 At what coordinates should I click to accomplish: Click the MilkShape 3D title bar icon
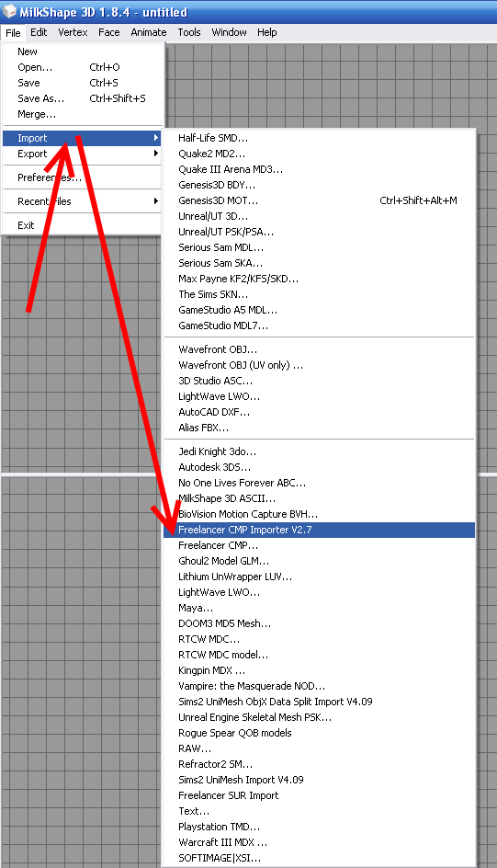(x=9, y=11)
